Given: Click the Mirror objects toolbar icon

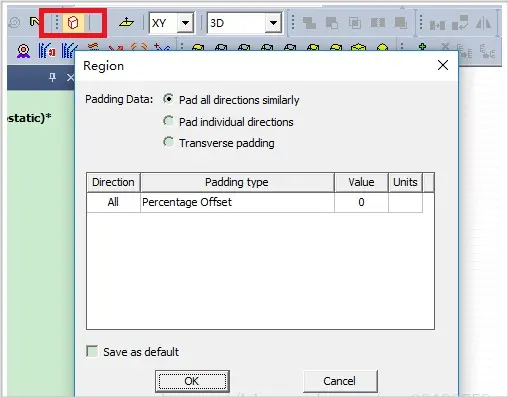Looking at the screenshot, I should coord(483,23).
